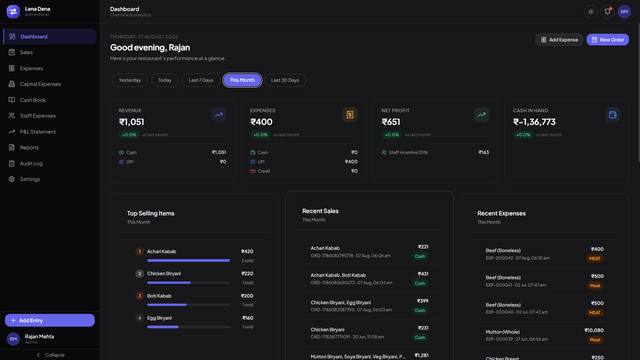
Task: Click the Achari Kabab progress bar
Action: point(189,260)
